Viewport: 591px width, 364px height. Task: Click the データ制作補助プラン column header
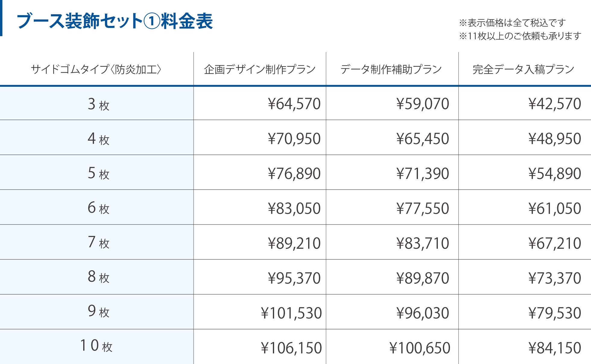tap(391, 69)
